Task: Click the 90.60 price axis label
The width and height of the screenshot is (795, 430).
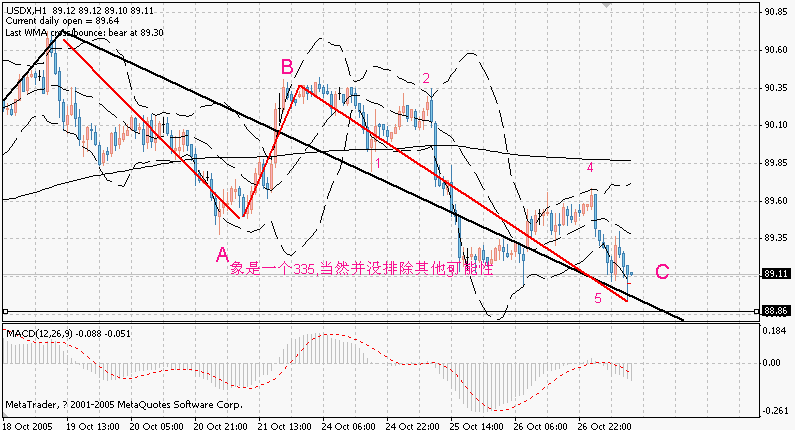Action: (776, 50)
